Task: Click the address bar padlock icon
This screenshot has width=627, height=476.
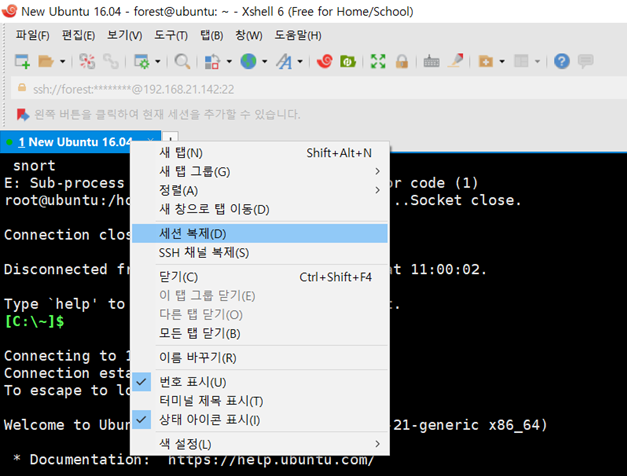Action: [x=22, y=88]
